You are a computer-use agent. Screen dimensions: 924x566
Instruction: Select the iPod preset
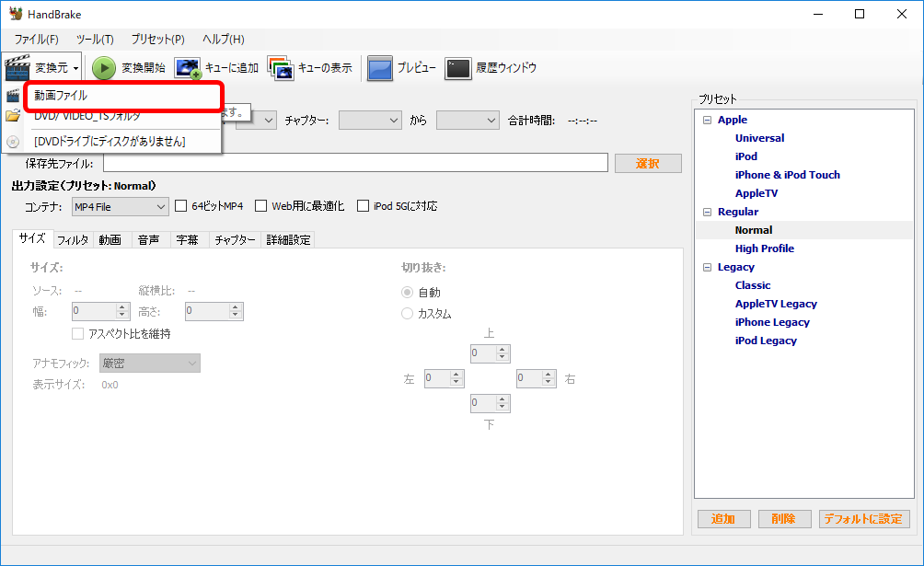(x=746, y=156)
